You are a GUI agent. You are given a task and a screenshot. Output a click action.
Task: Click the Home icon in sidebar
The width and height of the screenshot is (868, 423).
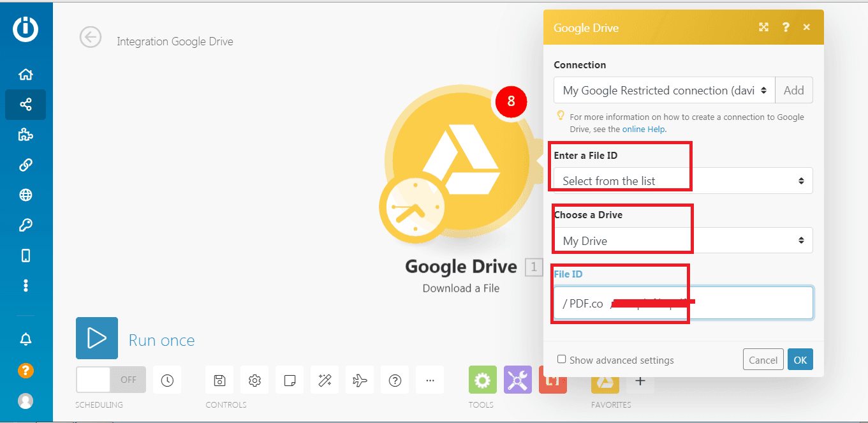[x=26, y=75]
